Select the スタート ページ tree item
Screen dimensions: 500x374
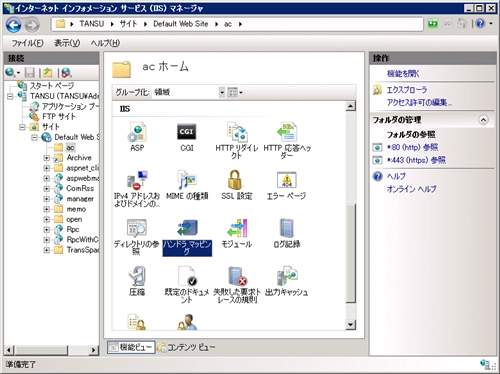52,86
